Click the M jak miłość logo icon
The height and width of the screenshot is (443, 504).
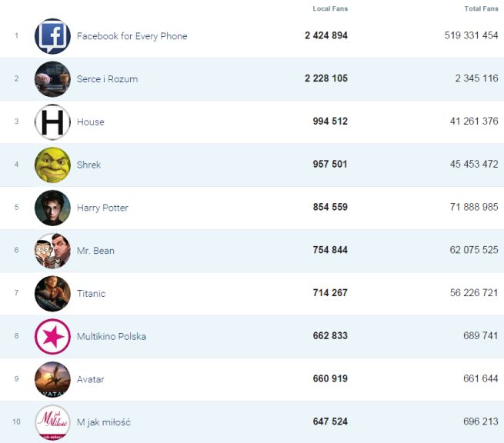[52, 422]
